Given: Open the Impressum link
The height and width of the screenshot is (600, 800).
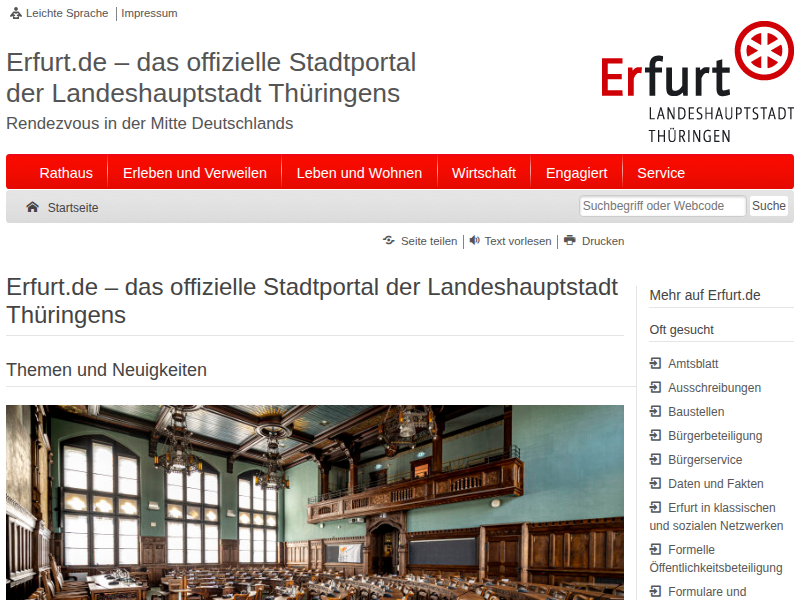Looking at the screenshot, I should pyautogui.click(x=149, y=13).
